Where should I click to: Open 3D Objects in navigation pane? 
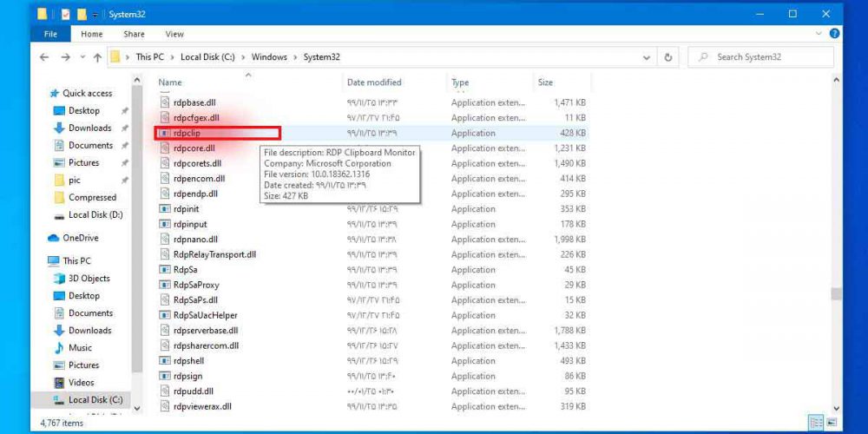[89, 279]
